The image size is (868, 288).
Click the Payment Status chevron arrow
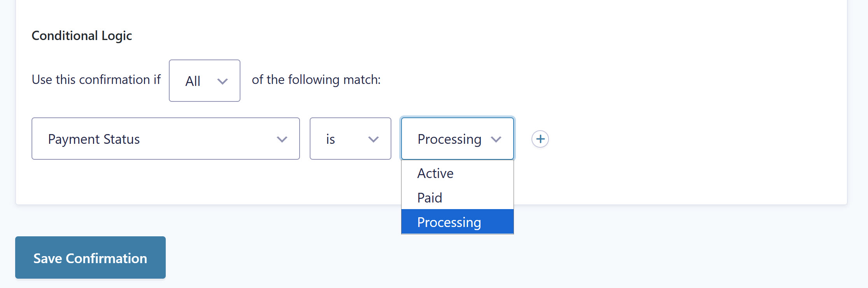click(282, 139)
